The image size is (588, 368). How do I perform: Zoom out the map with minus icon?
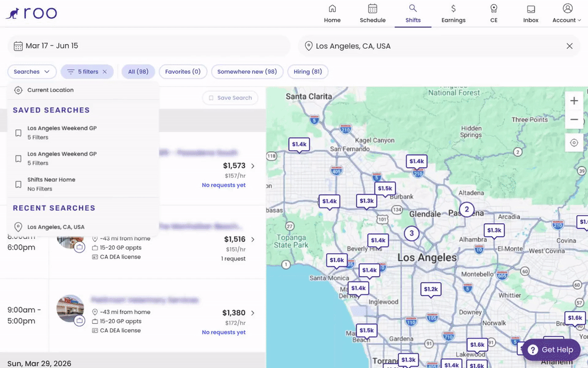[x=574, y=120]
